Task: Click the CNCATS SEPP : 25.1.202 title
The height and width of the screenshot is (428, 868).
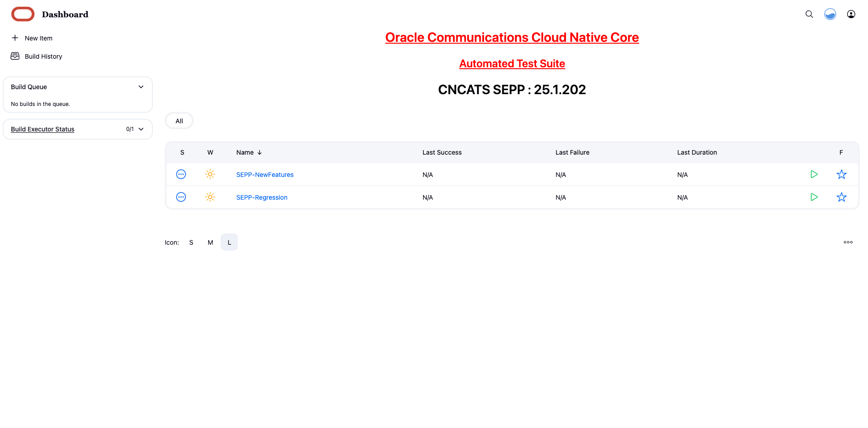Action: (x=512, y=90)
